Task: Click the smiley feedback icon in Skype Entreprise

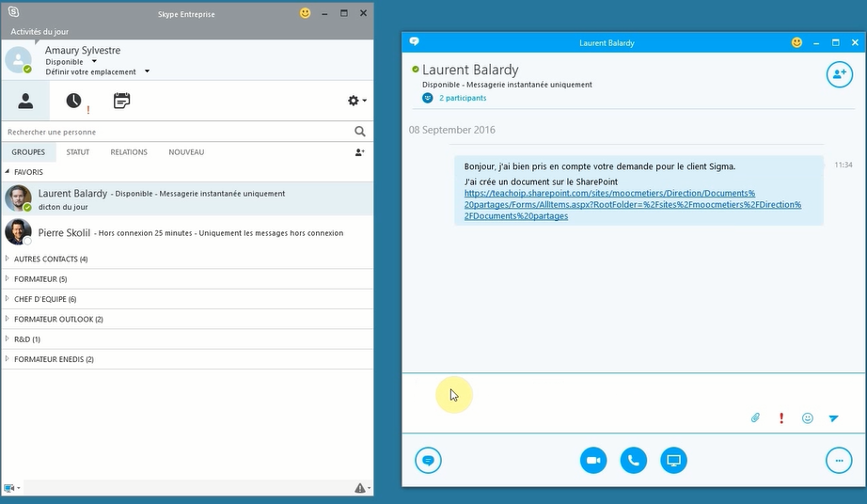Action: (306, 13)
